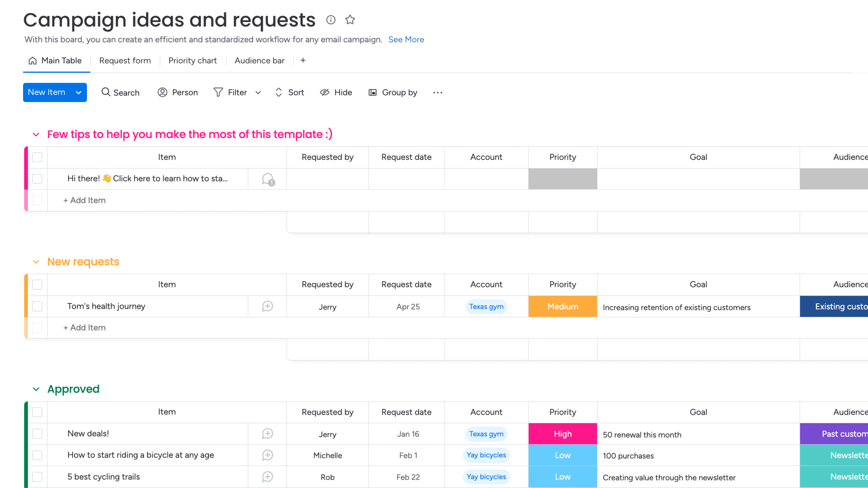This screenshot has height=488, width=868.
Task: Collapse the New requests group
Action: pyautogui.click(x=36, y=262)
